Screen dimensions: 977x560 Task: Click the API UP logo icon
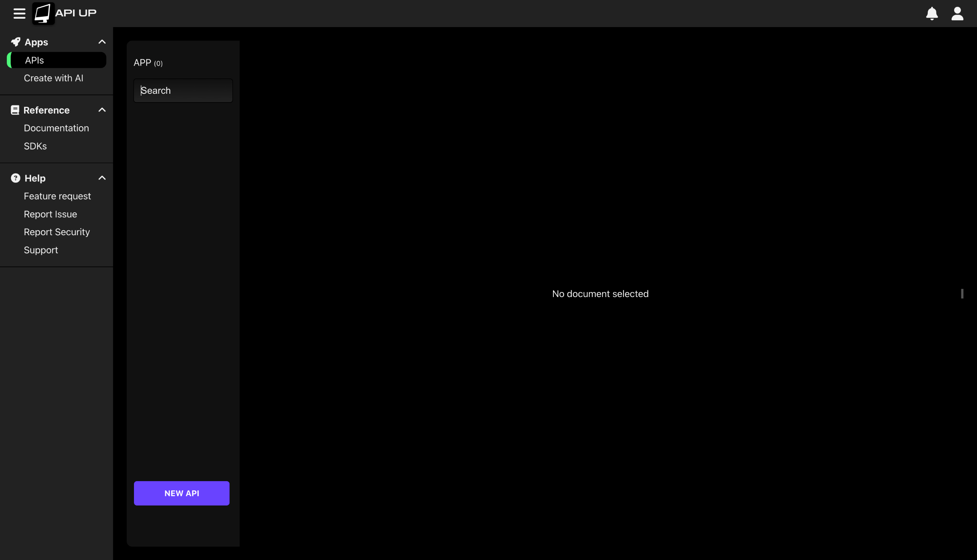pos(43,13)
